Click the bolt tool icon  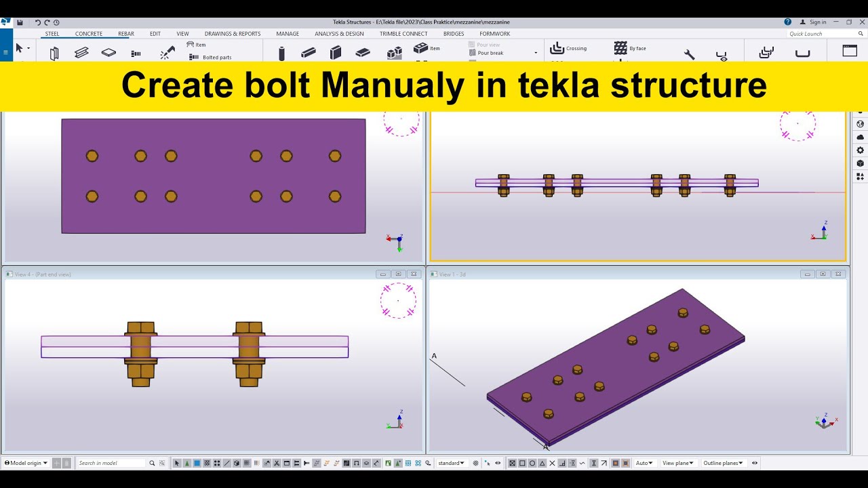click(x=136, y=54)
